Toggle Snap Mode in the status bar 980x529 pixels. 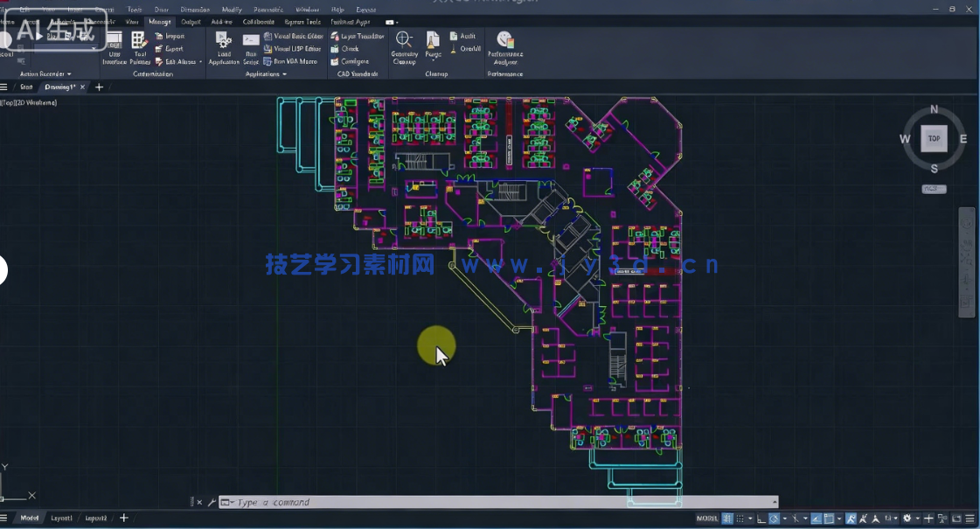740,518
